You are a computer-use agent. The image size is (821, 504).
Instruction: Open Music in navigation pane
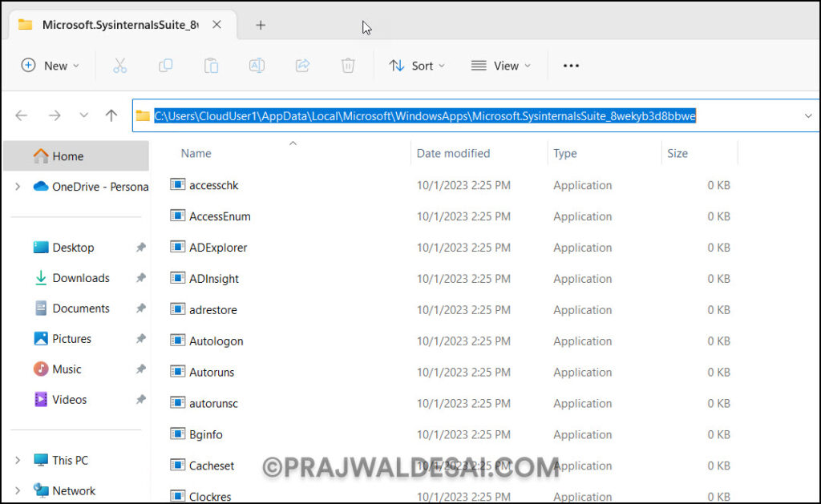click(67, 369)
